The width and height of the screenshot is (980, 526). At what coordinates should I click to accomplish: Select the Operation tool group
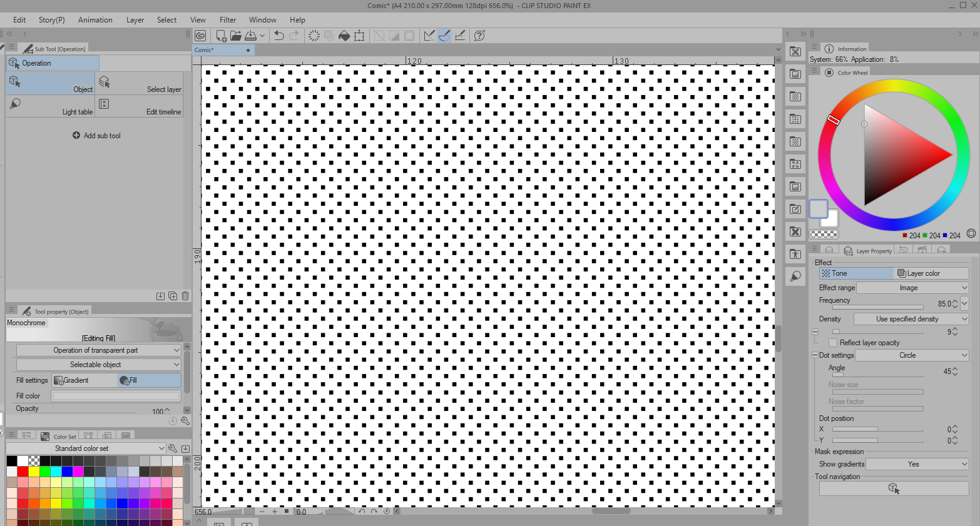[x=53, y=63]
